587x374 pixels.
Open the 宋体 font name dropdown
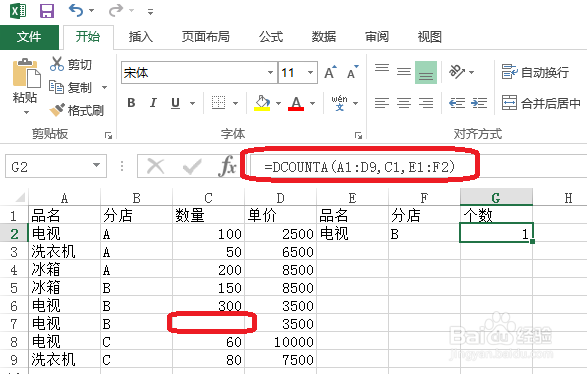(270, 72)
